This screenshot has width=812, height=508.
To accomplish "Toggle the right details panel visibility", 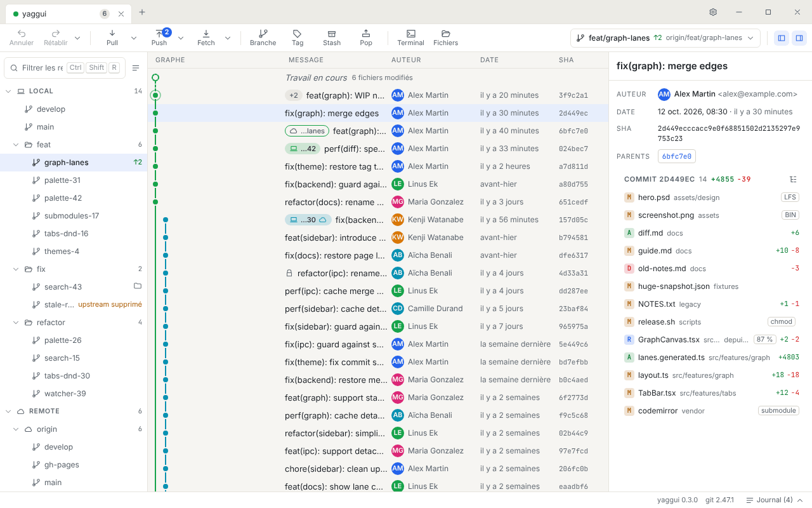I will click(x=799, y=38).
